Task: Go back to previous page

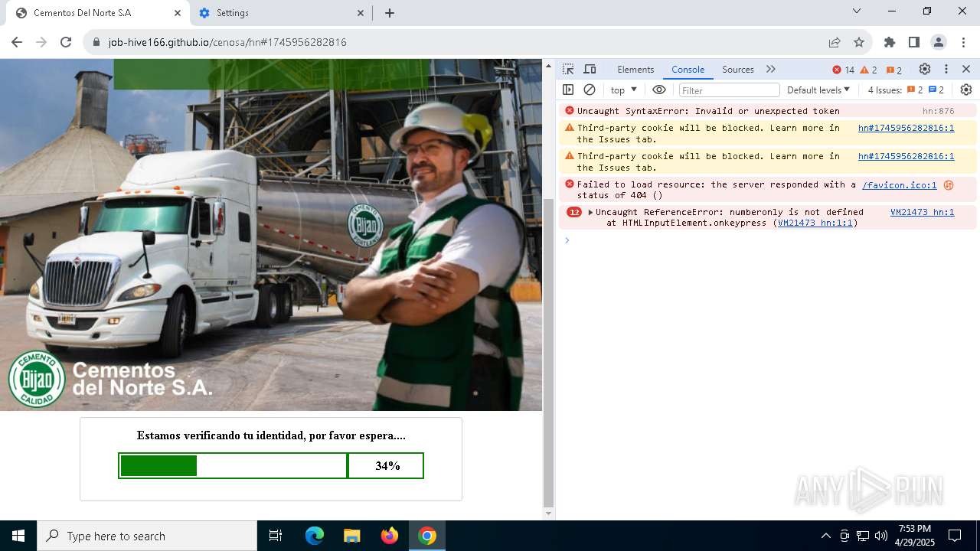Action: [x=17, y=42]
